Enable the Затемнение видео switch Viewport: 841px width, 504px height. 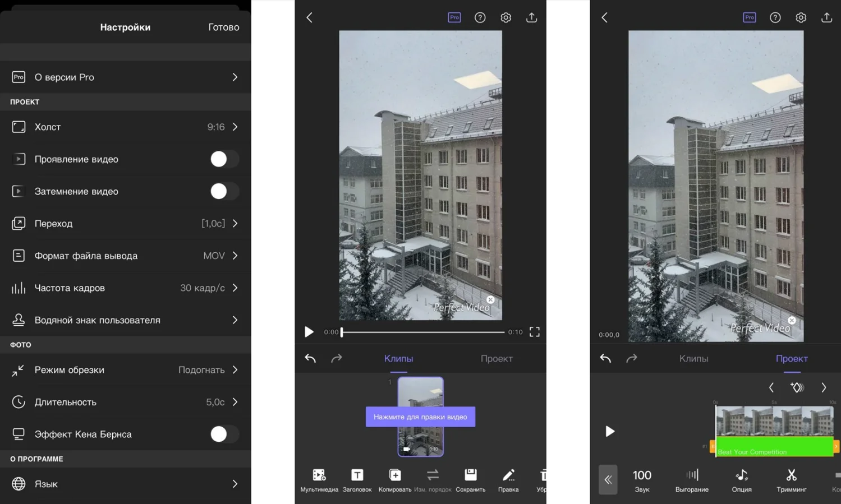(223, 191)
